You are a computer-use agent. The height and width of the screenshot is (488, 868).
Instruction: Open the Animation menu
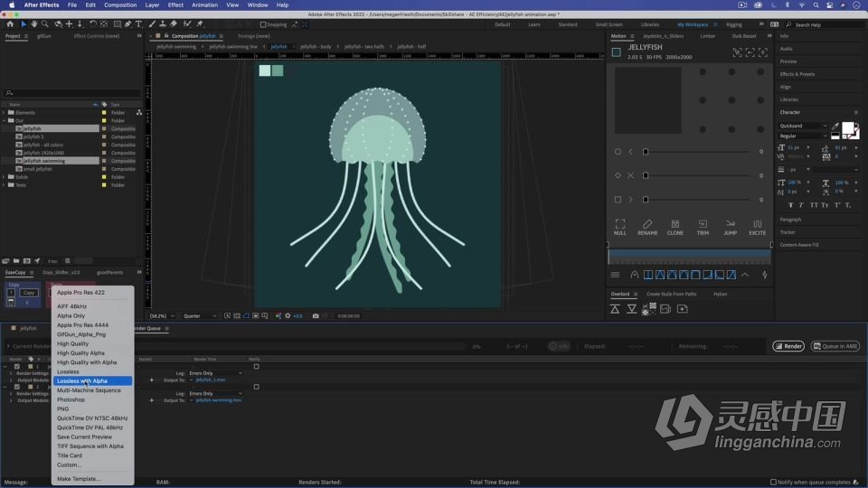(x=205, y=5)
